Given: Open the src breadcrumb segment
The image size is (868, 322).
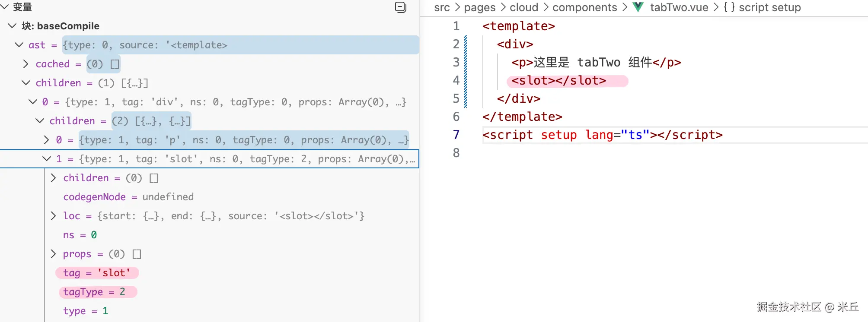Looking at the screenshot, I should pyautogui.click(x=442, y=7).
